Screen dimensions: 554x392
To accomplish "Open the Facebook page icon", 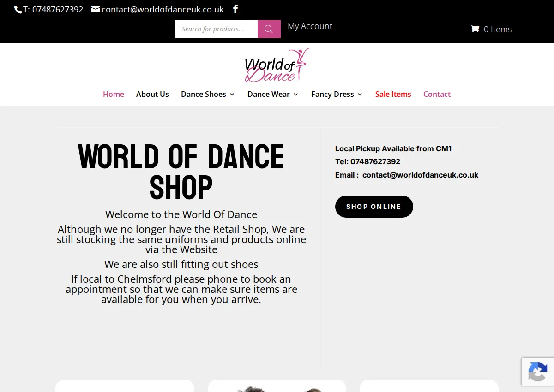I will pos(235,9).
